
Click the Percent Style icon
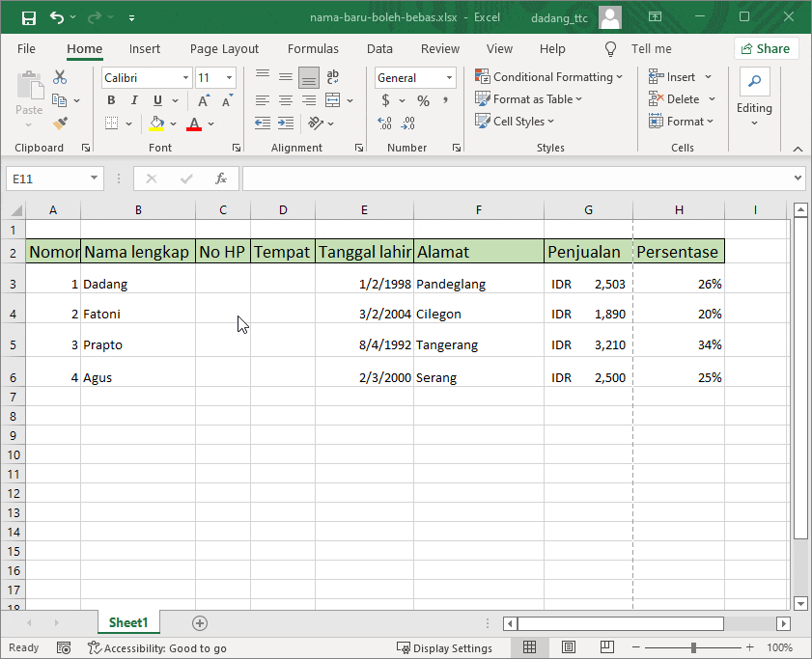422,99
